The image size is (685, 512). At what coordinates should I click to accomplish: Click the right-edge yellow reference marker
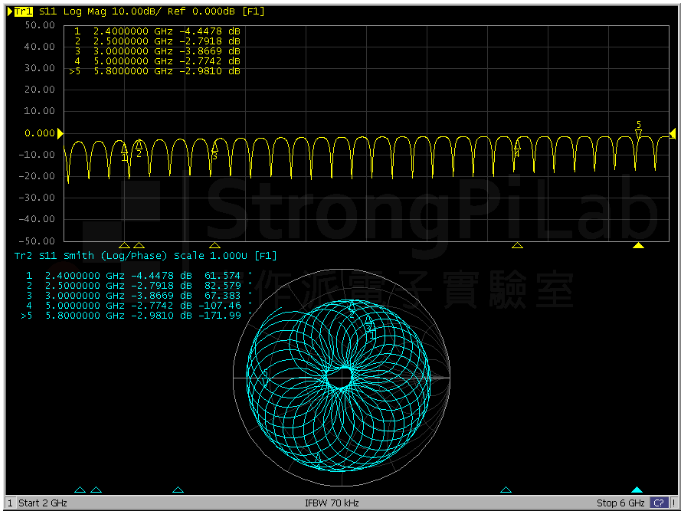[x=673, y=133]
